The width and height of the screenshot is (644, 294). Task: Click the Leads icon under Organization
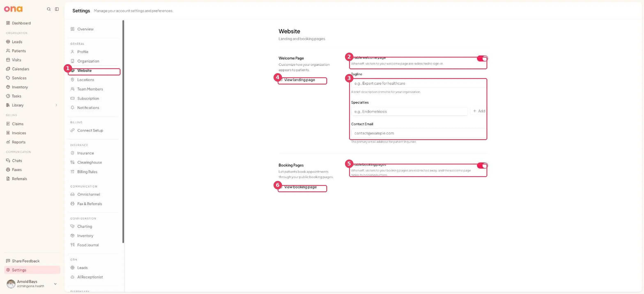click(8, 42)
